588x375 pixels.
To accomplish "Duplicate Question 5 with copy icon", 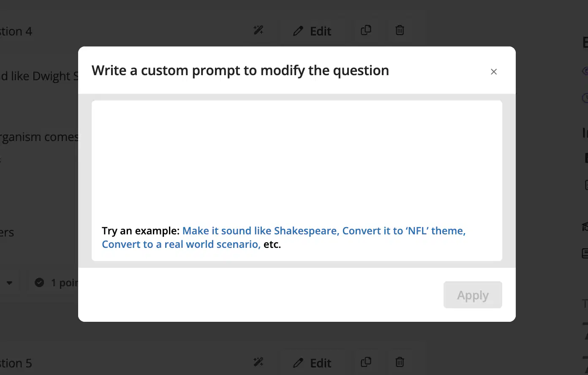I will pyautogui.click(x=366, y=362).
